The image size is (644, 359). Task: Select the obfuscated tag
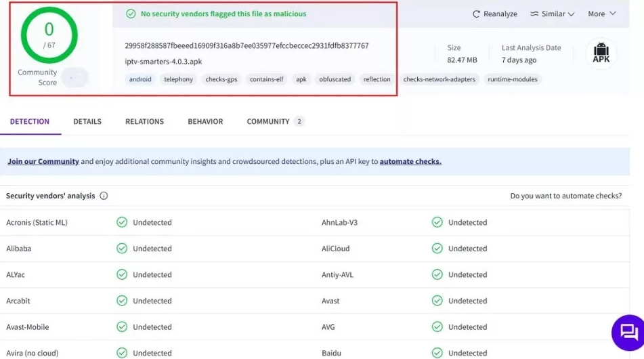click(x=335, y=79)
